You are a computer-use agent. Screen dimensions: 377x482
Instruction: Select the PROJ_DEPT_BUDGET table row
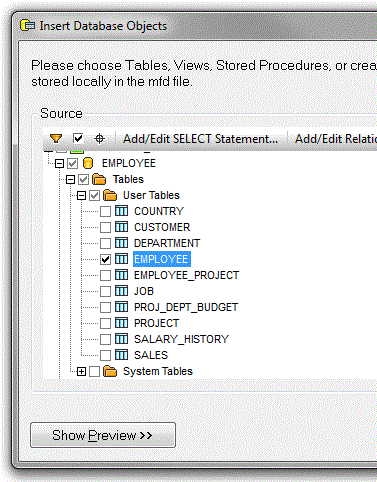[x=186, y=307]
